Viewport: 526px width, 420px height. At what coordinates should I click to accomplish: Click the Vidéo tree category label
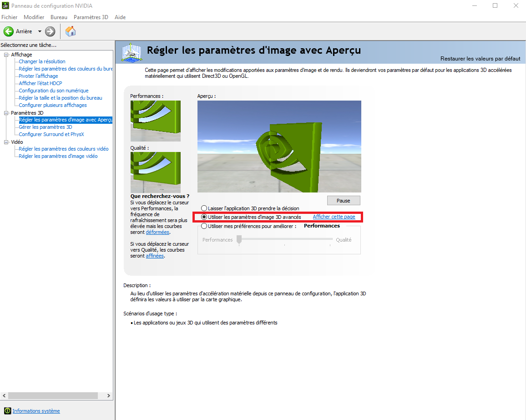click(17, 142)
